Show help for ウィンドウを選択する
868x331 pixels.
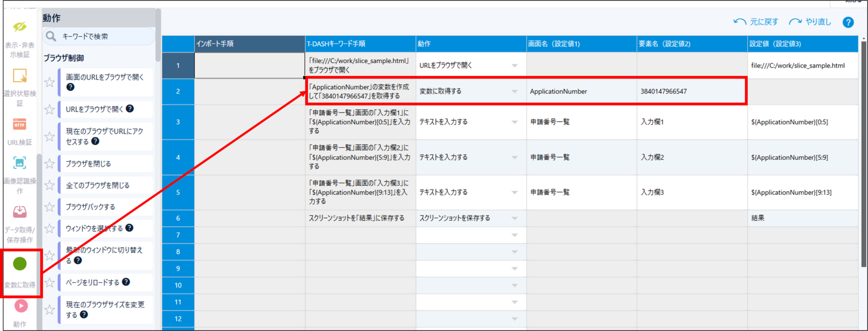click(129, 227)
